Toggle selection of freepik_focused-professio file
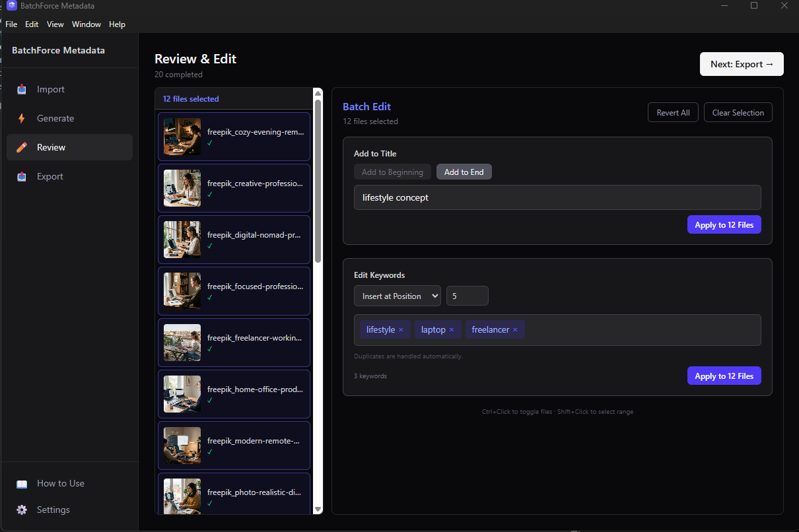 click(x=234, y=291)
